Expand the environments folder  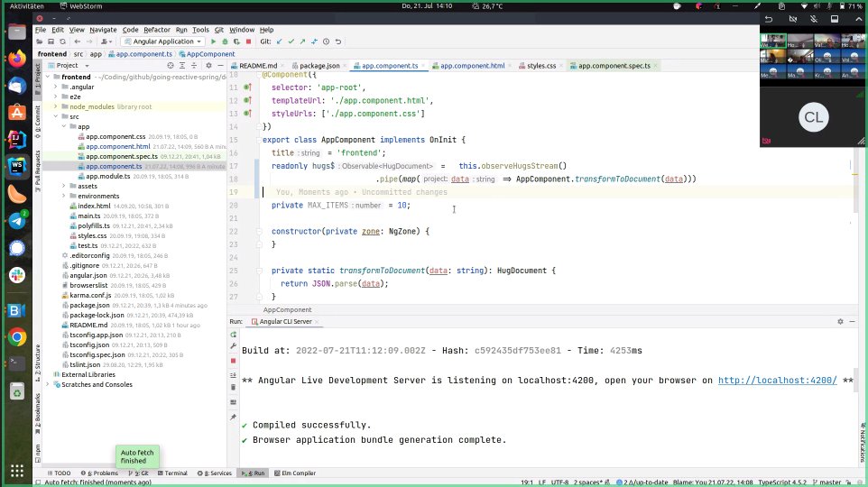(64, 196)
